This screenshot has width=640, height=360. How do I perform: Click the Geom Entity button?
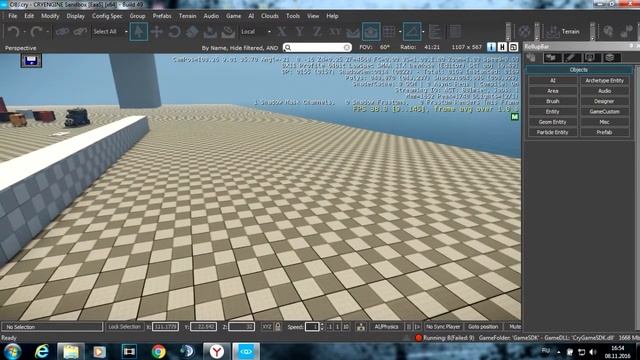click(553, 122)
